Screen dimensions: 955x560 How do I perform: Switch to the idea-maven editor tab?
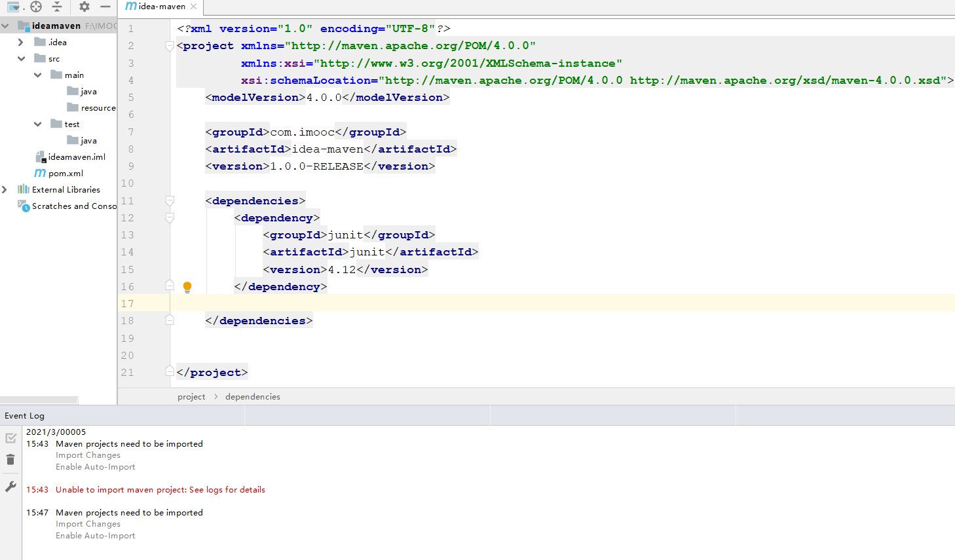[x=161, y=7]
